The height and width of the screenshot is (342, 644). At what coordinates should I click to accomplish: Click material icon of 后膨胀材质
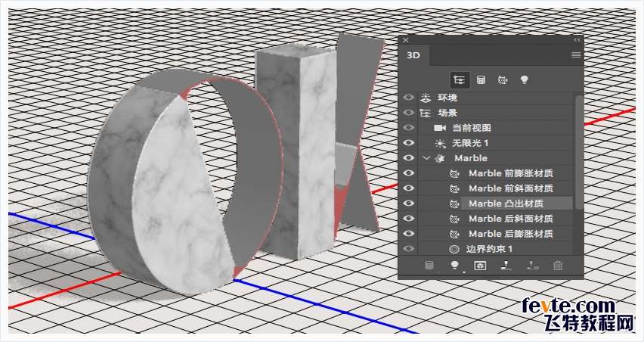[454, 234]
